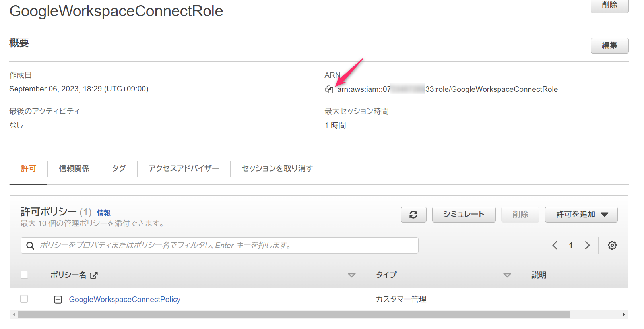The image size is (644, 329).
Task: Sort by タイプ column arrow
Action: [507, 275]
